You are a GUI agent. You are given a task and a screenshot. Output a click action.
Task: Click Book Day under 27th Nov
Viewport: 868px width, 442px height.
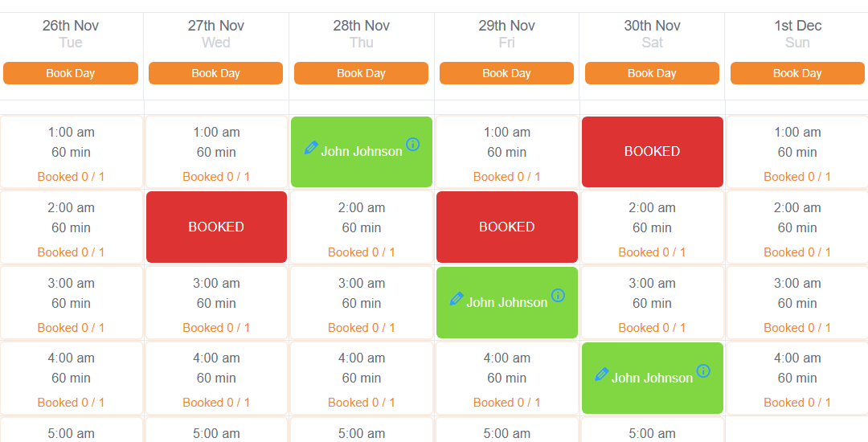[216, 73]
